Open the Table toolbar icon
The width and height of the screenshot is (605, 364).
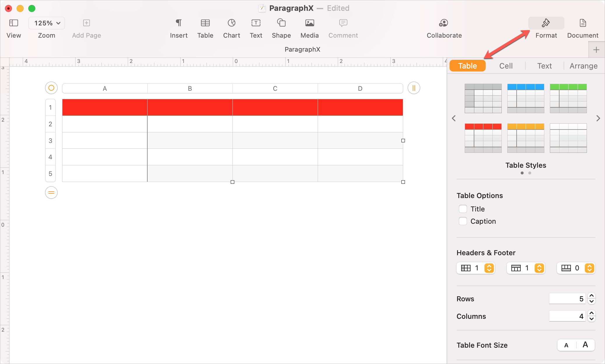click(205, 23)
